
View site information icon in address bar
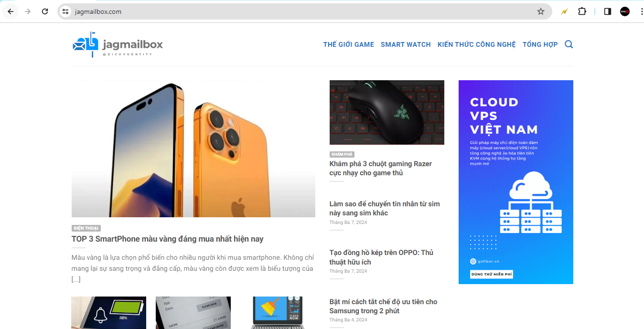[66, 11]
